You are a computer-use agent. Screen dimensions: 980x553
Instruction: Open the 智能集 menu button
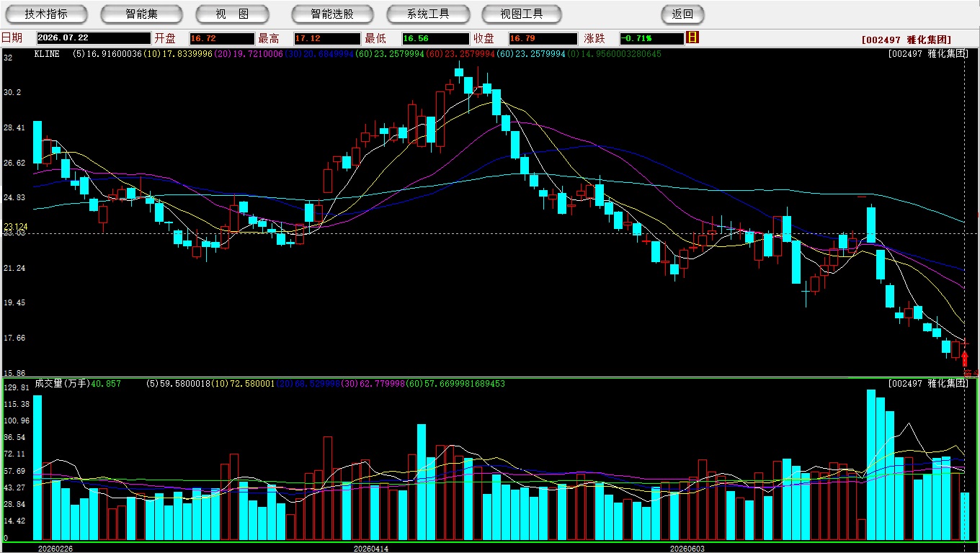(142, 14)
